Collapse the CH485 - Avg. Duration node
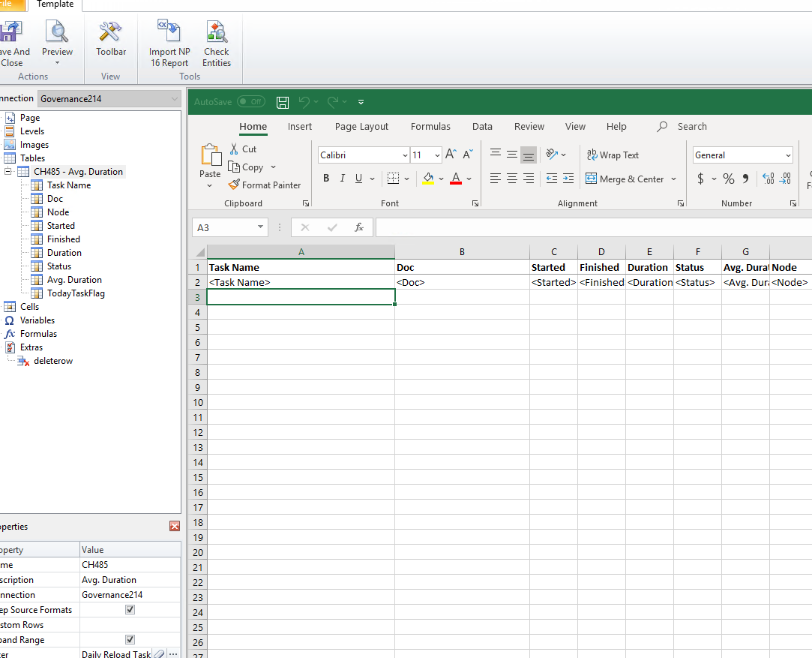 coord(7,172)
